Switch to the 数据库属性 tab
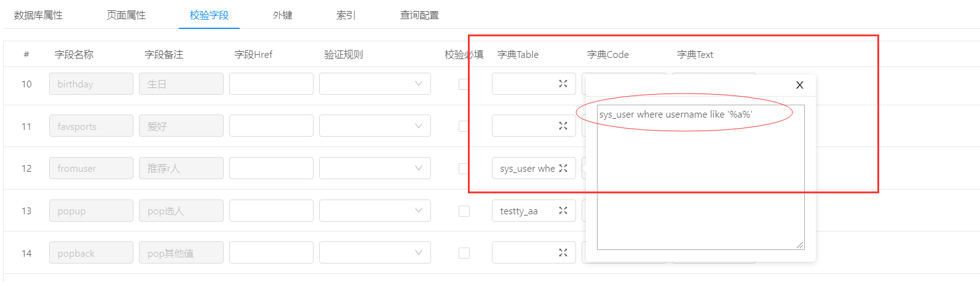Viewport: 980px width, 282px height. click(38, 15)
